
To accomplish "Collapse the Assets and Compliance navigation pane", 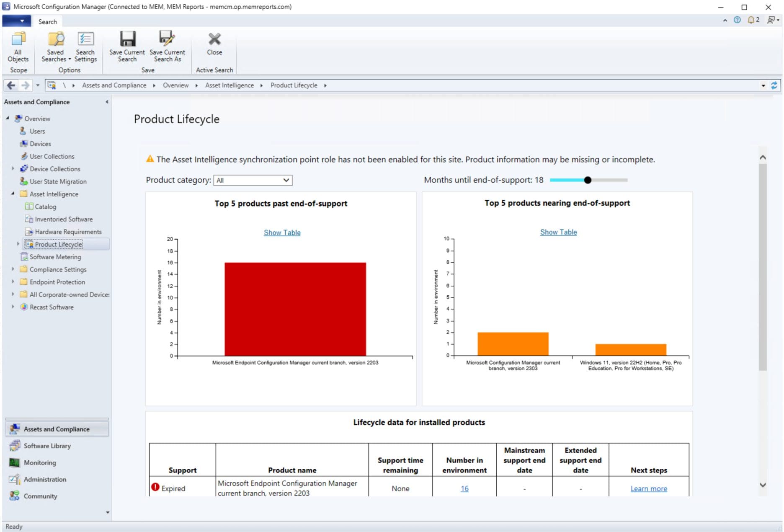I will (107, 102).
